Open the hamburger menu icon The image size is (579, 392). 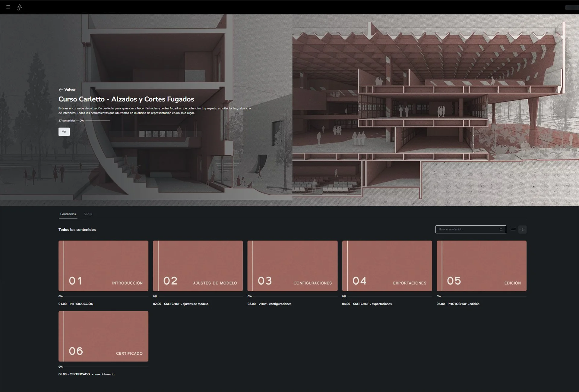[x=8, y=7]
